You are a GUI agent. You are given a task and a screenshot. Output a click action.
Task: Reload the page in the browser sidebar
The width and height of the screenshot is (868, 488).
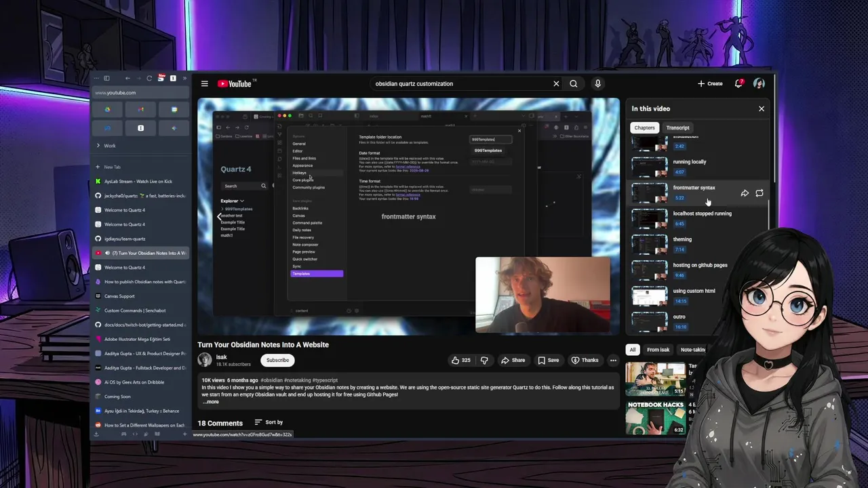click(149, 78)
